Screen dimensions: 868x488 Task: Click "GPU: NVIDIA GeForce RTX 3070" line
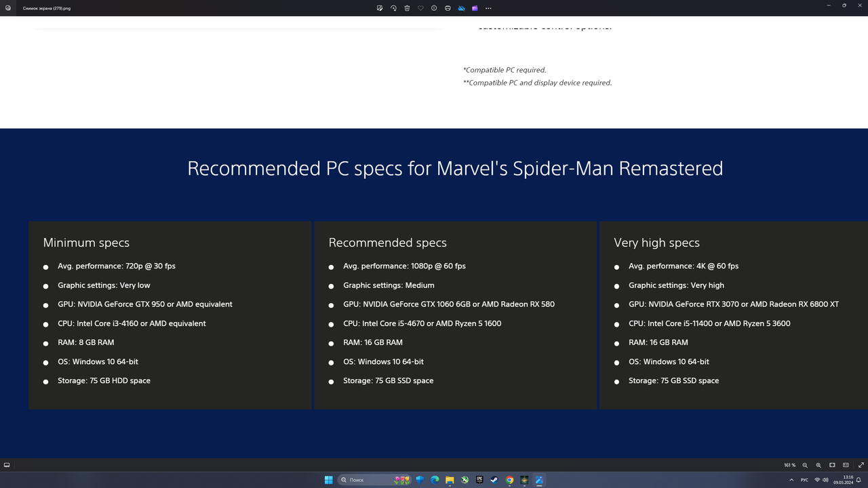(734, 304)
